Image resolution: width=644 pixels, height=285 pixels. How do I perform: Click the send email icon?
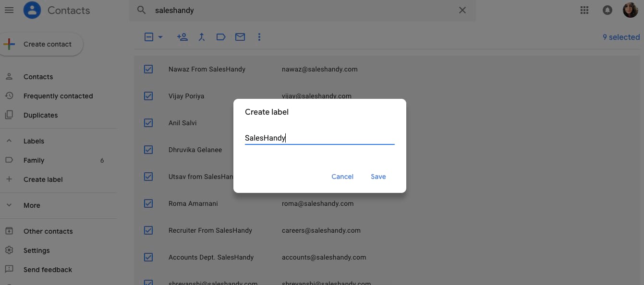coord(240,37)
